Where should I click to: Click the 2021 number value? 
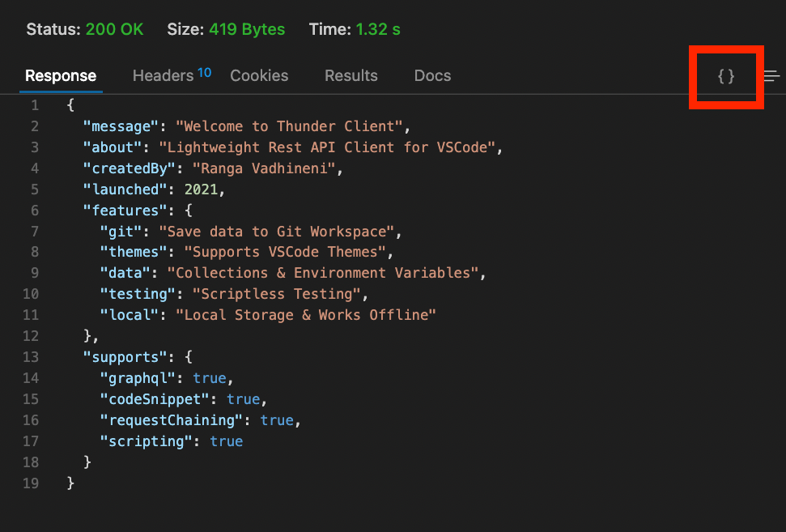(x=201, y=189)
